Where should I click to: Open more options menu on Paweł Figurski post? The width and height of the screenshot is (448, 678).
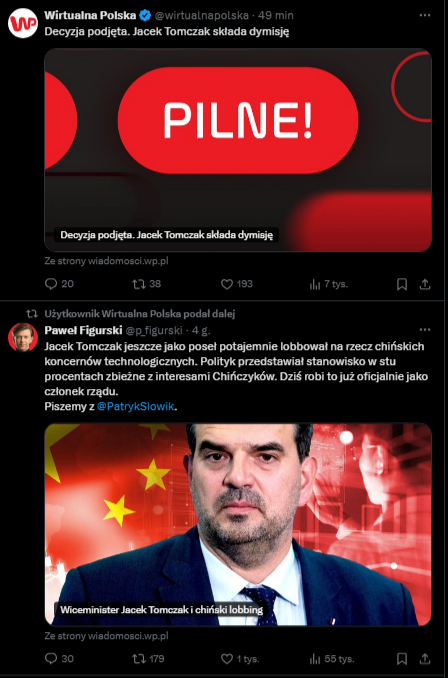click(425, 330)
